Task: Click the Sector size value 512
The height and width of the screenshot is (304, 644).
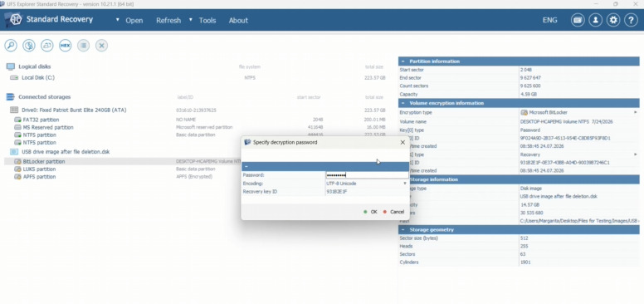Action: pos(524,238)
